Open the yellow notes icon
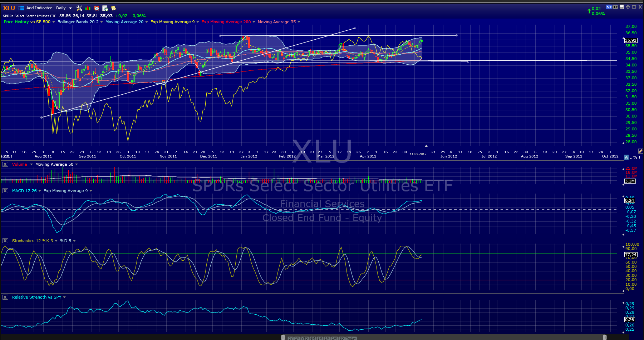The height and width of the screenshot is (340, 644). (113, 8)
